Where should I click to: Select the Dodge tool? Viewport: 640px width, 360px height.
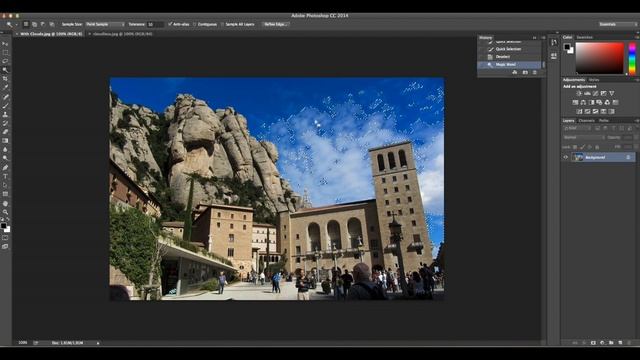coord(5,158)
